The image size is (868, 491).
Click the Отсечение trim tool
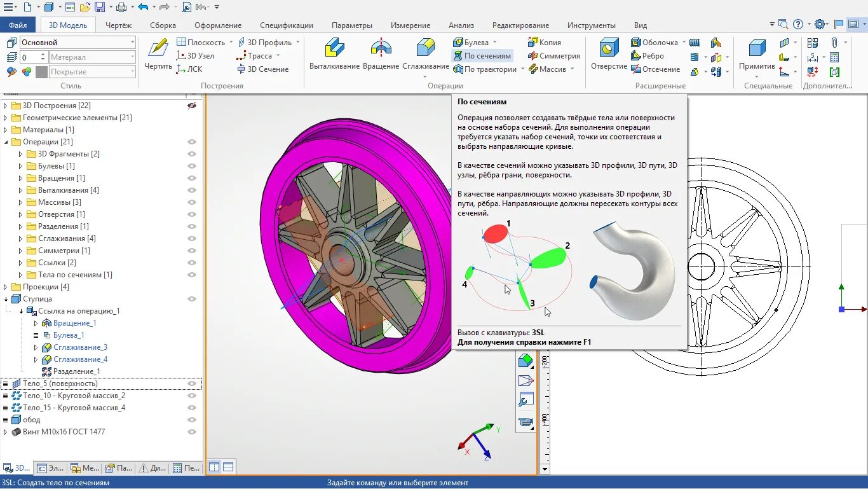click(655, 69)
